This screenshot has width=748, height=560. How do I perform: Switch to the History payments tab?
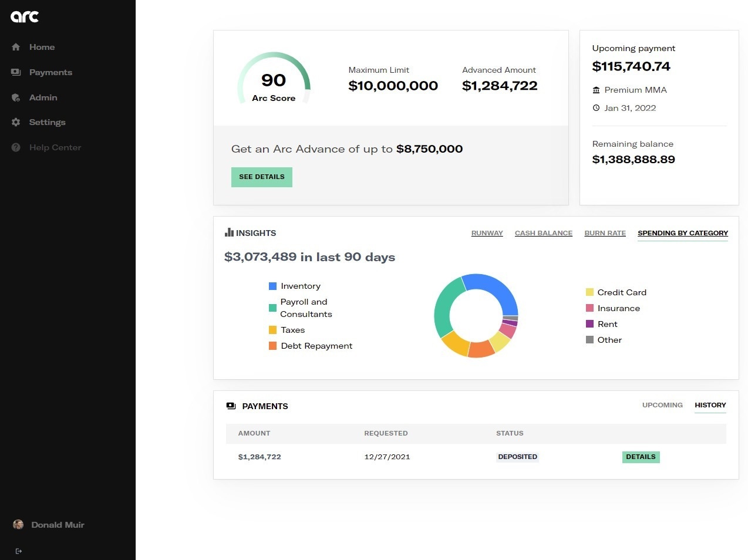[710, 405]
